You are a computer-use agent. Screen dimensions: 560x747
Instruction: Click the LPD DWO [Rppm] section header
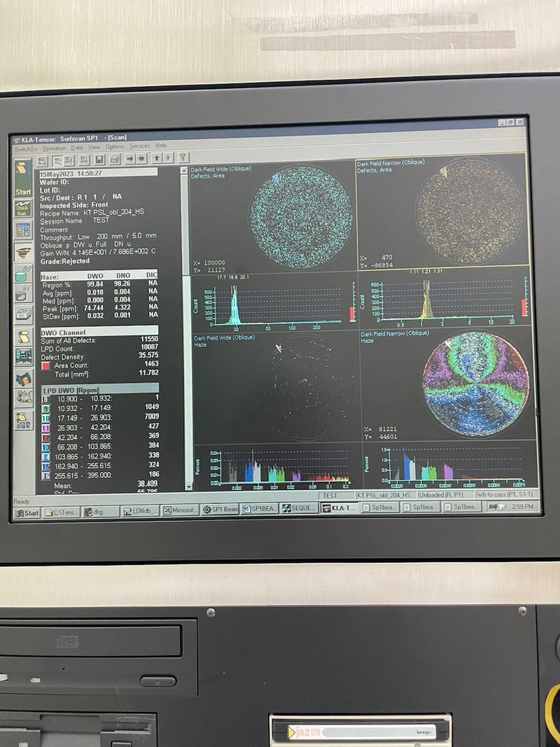point(99,389)
